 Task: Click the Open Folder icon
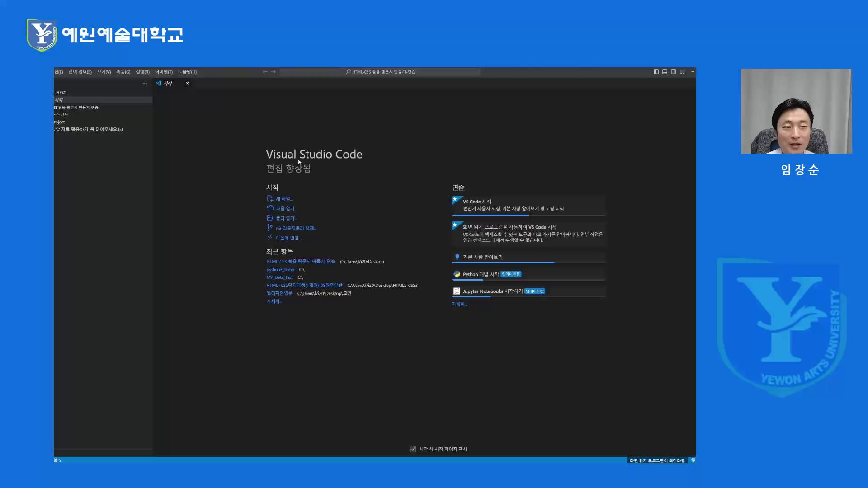coord(270,218)
